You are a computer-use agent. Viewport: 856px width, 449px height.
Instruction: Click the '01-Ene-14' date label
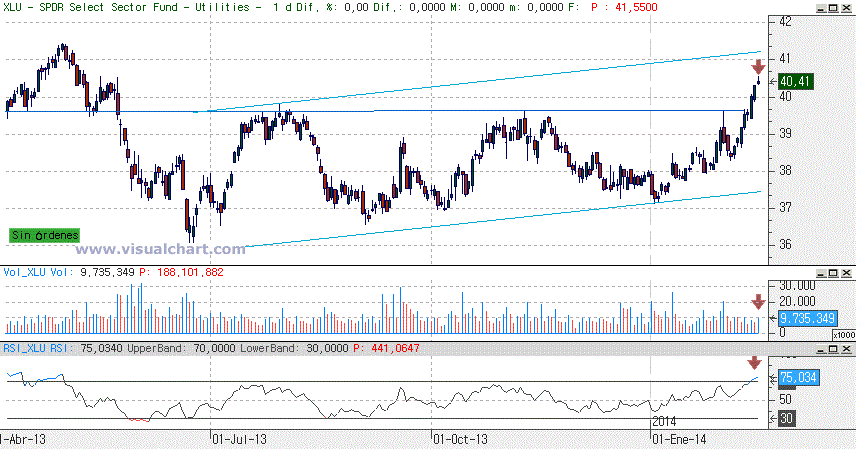[680, 439]
